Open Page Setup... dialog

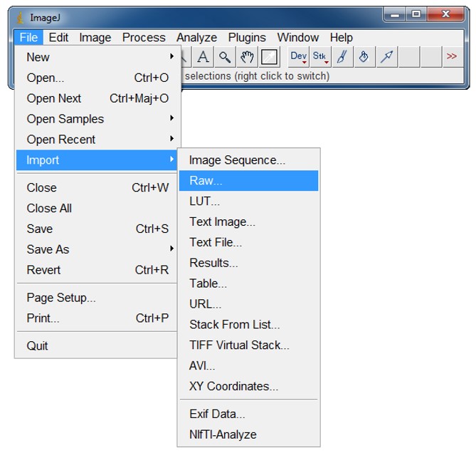[97, 298]
